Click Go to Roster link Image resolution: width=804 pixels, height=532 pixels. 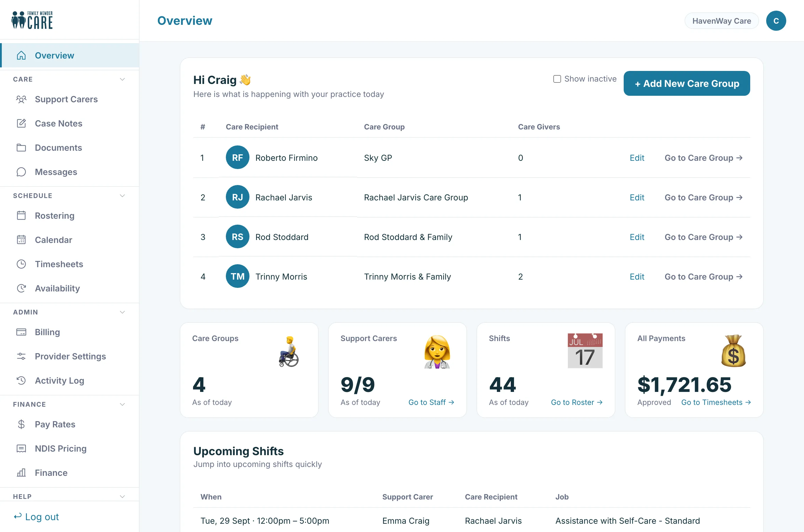(x=577, y=402)
